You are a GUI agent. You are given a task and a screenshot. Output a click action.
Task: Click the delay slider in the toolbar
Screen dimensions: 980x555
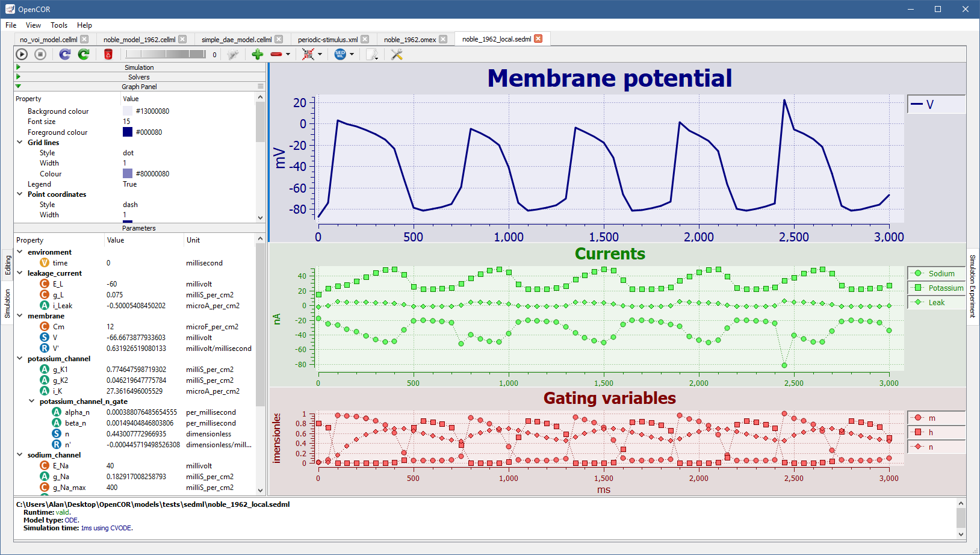click(166, 54)
